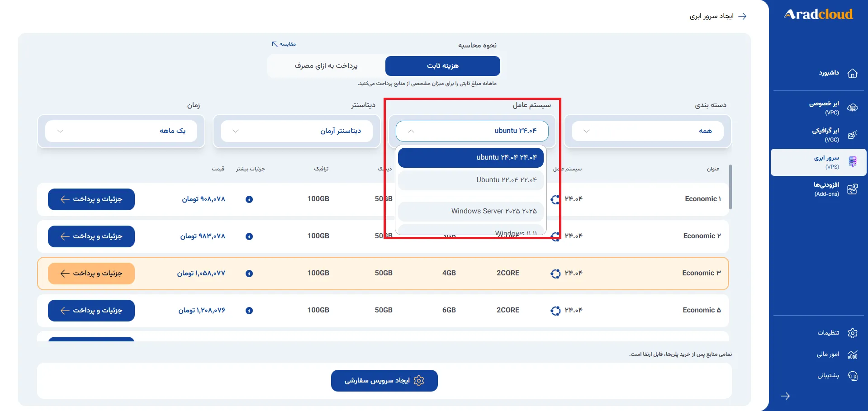Screen dimensions: 868x411
Task: Open افزودنی‌ها (Add-ons) sidebar icon
Action: tap(852, 189)
